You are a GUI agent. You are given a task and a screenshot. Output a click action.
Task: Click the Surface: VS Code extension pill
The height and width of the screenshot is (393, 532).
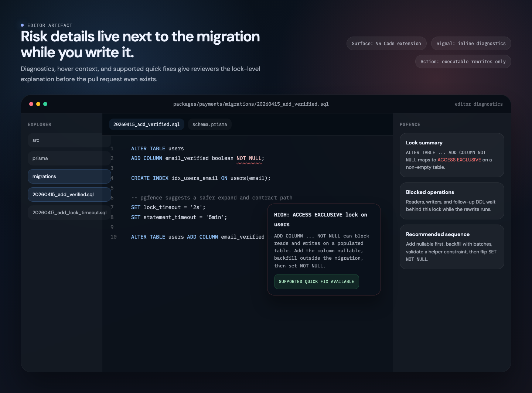click(x=386, y=44)
